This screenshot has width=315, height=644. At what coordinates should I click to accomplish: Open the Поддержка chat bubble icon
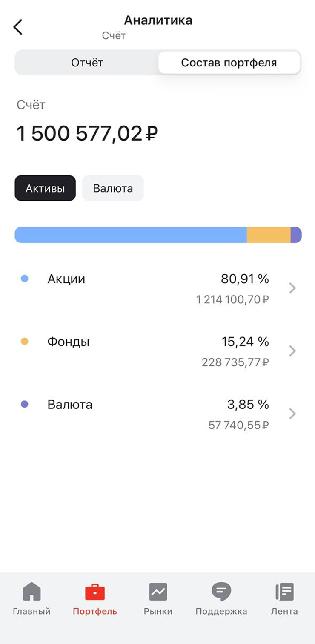(221, 592)
